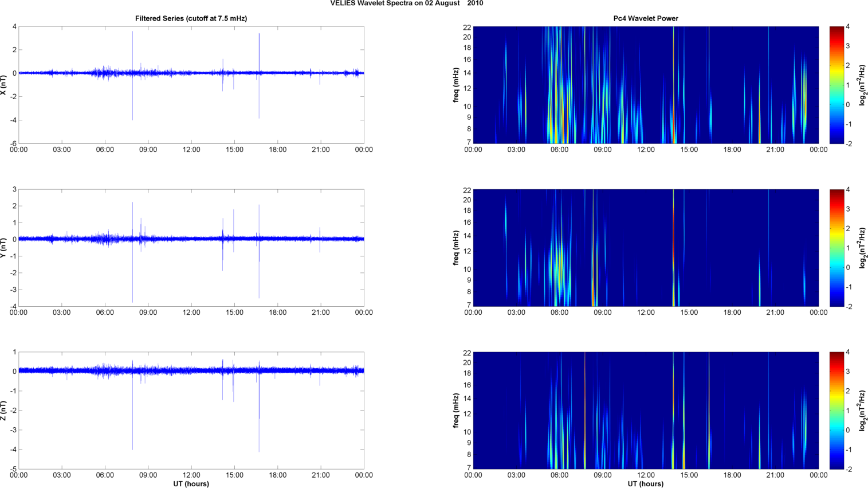Screen dimensions: 868x488
Task: Click "freq (mHz)" label of bottom wavelet plot
Action: [456, 411]
